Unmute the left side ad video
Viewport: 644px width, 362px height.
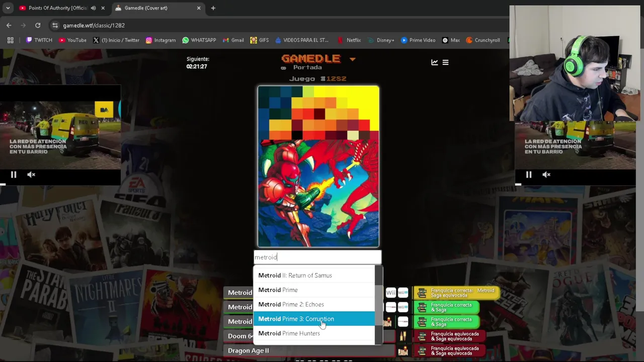31,174
